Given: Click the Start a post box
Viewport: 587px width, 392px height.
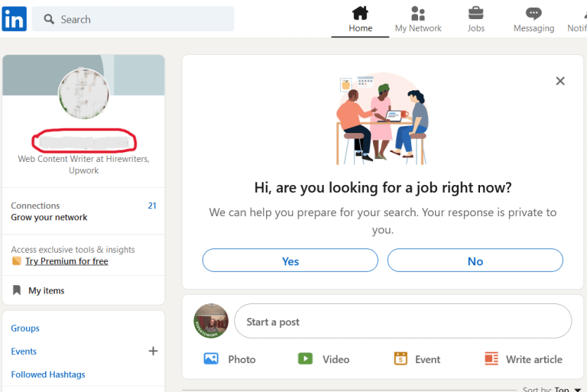Looking at the screenshot, I should point(402,322).
